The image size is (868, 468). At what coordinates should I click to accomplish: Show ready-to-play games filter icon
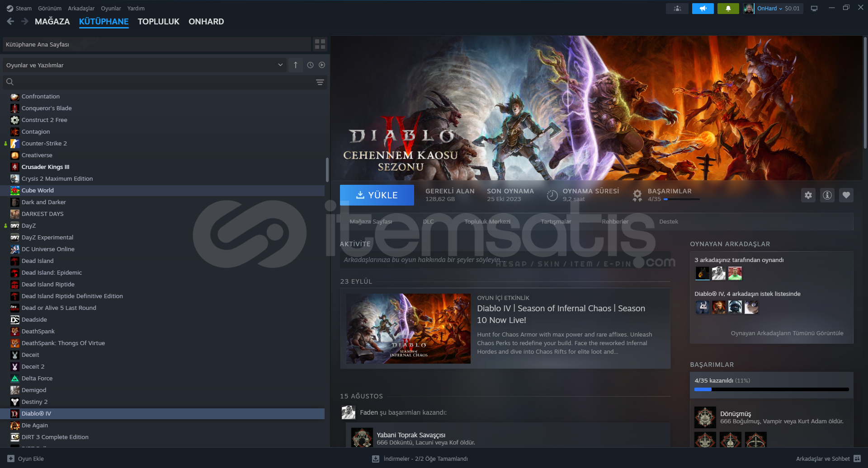322,65
